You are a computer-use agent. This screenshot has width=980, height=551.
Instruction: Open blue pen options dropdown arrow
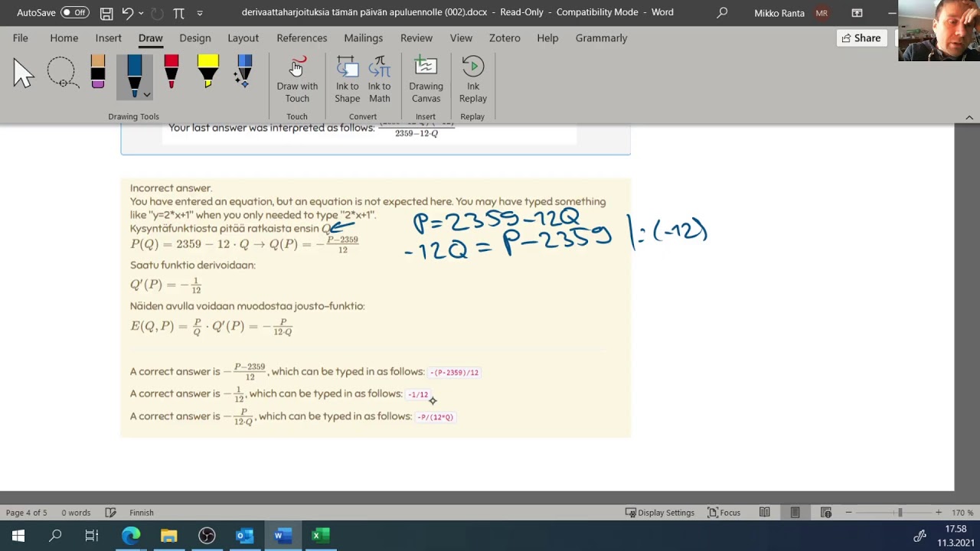pos(146,95)
